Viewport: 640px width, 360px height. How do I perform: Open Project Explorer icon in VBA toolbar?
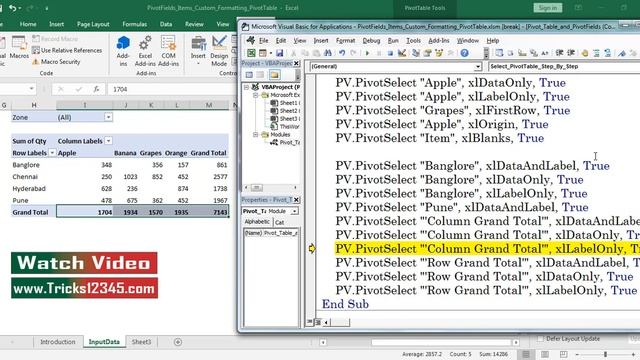[416, 53]
